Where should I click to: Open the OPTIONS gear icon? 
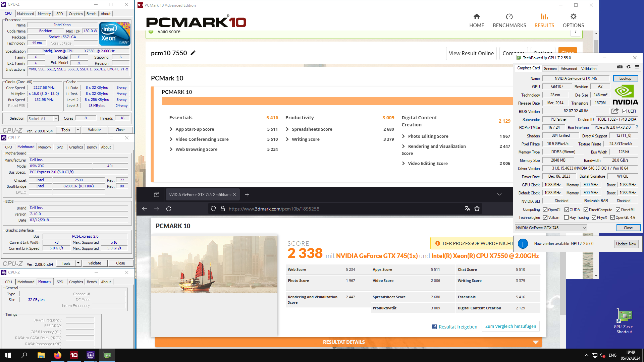573,16
